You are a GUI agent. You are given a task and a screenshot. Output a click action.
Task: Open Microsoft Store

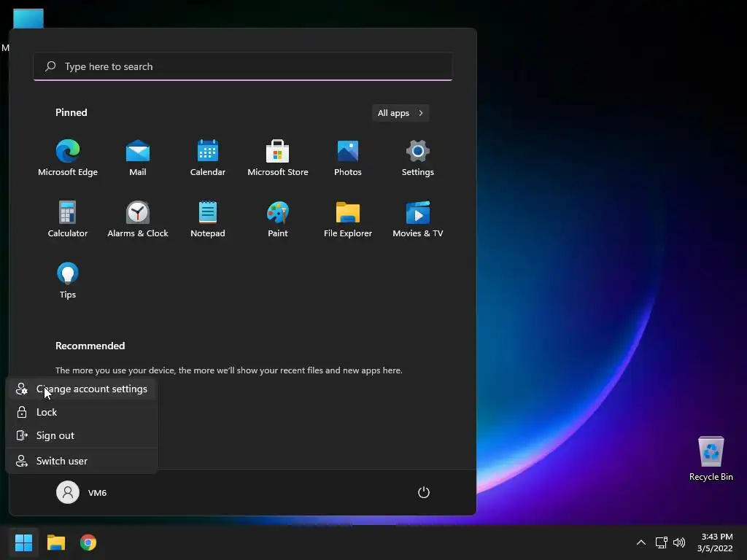[278, 158]
